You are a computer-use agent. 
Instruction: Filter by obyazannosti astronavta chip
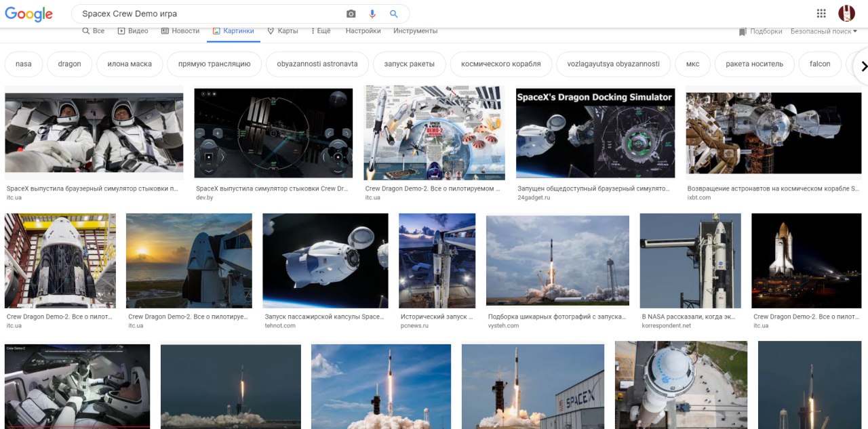pyautogui.click(x=317, y=64)
